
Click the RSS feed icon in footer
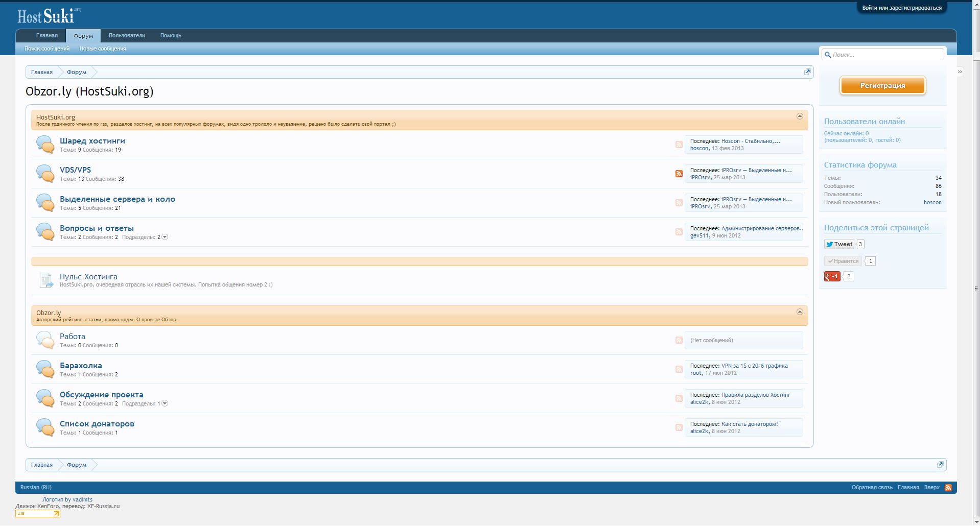[x=948, y=488]
